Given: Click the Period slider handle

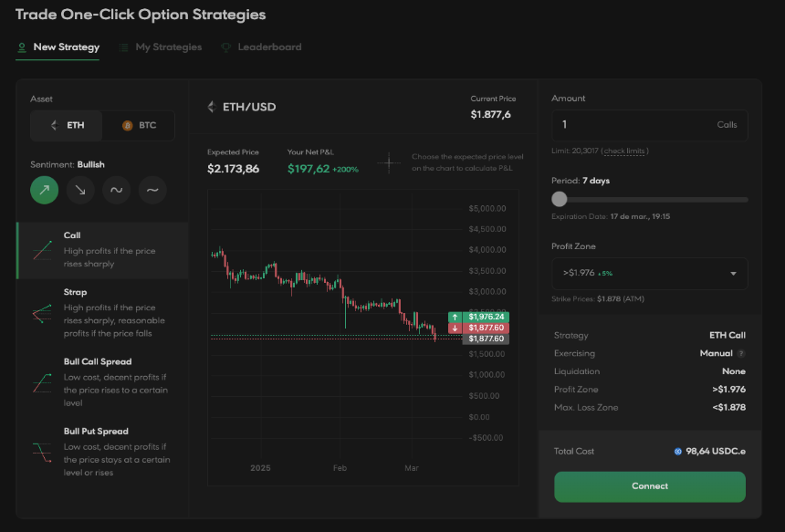Looking at the screenshot, I should pyautogui.click(x=560, y=199).
